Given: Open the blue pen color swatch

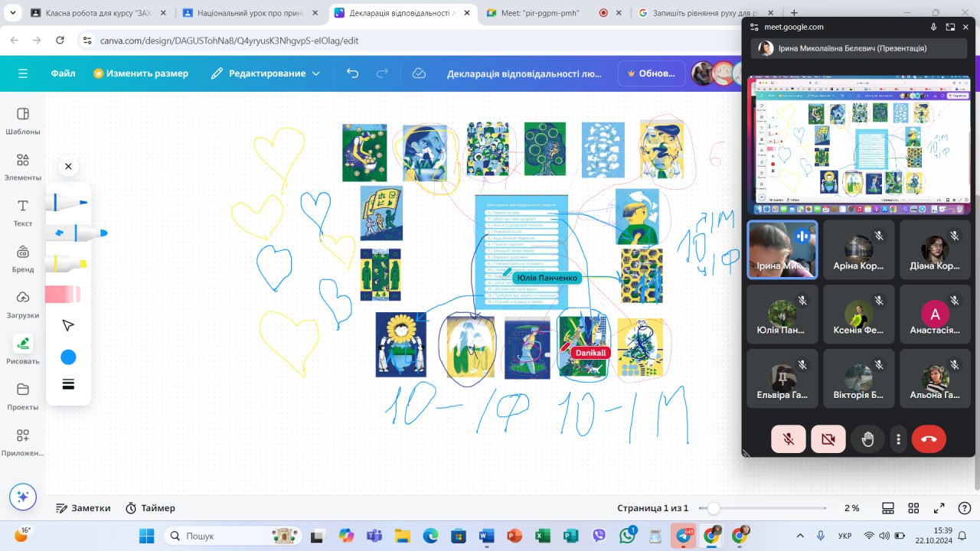Looking at the screenshot, I should (68, 357).
